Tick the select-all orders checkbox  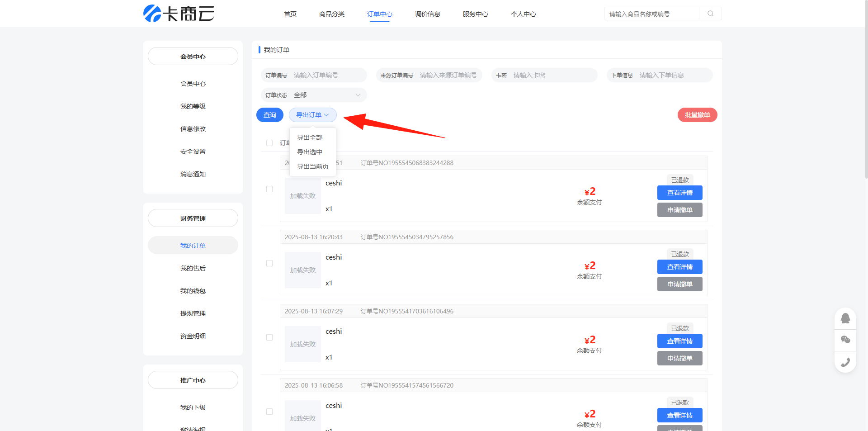(x=269, y=143)
